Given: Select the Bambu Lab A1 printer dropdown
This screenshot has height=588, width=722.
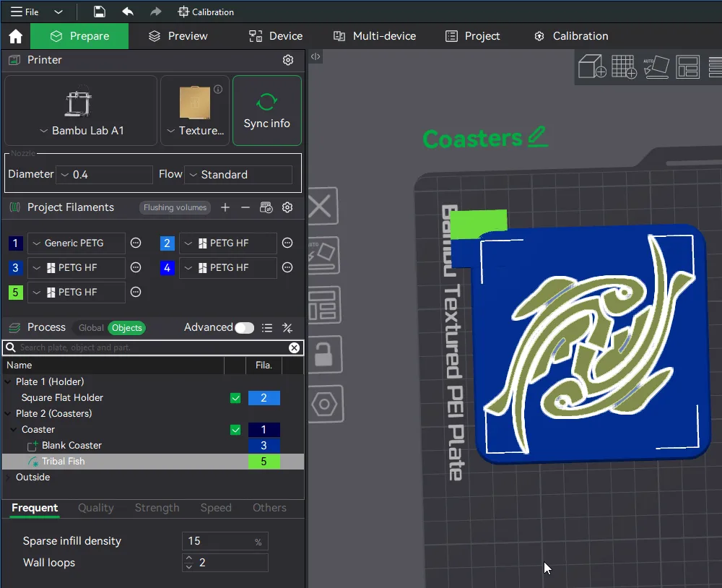Looking at the screenshot, I should (81, 111).
